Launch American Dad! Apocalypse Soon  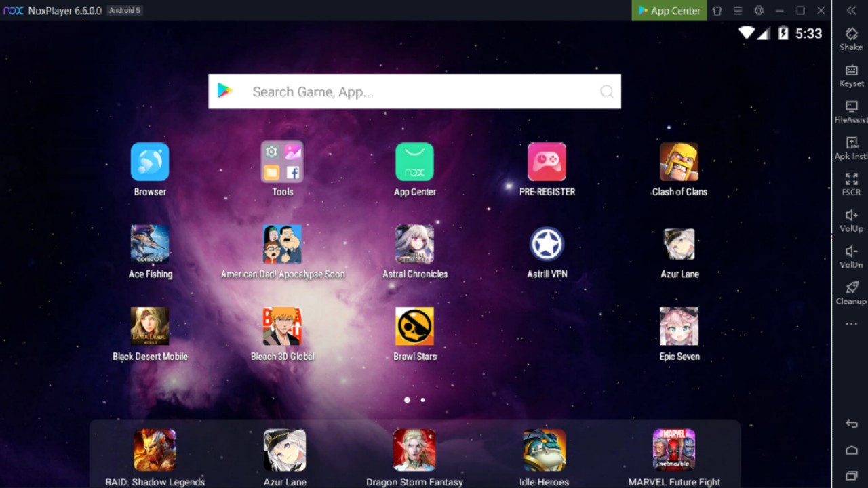coord(282,244)
